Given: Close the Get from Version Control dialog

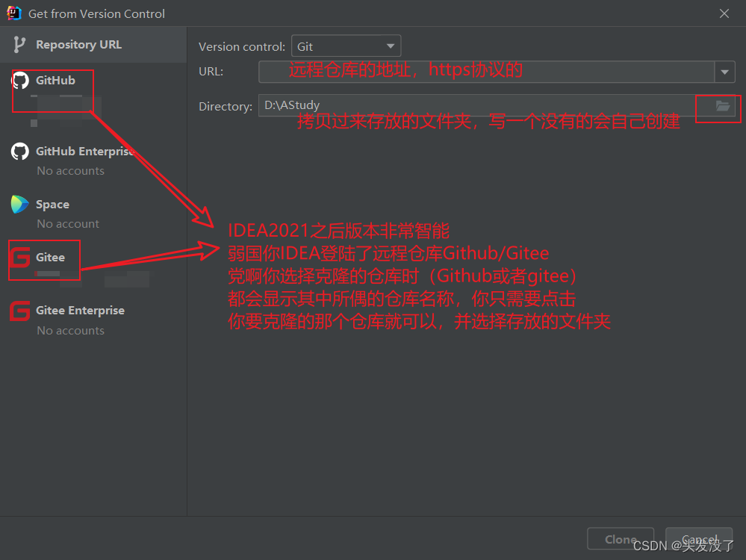Looking at the screenshot, I should (724, 13).
